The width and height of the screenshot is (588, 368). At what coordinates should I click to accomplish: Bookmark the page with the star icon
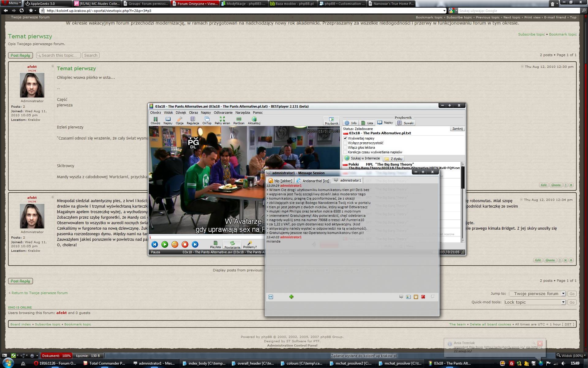pyautogui.click(x=31, y=10)
